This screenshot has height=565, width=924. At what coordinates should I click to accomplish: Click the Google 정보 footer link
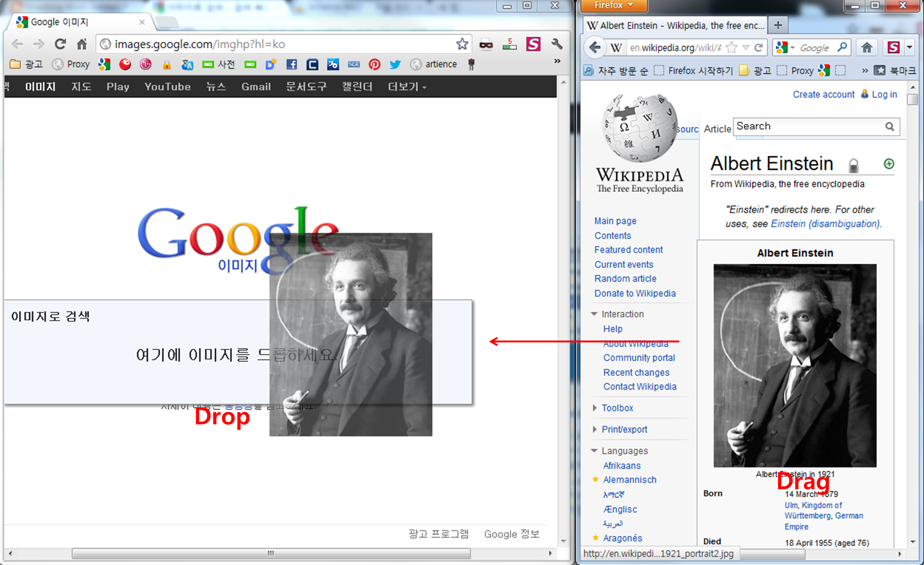coord(511,534)
